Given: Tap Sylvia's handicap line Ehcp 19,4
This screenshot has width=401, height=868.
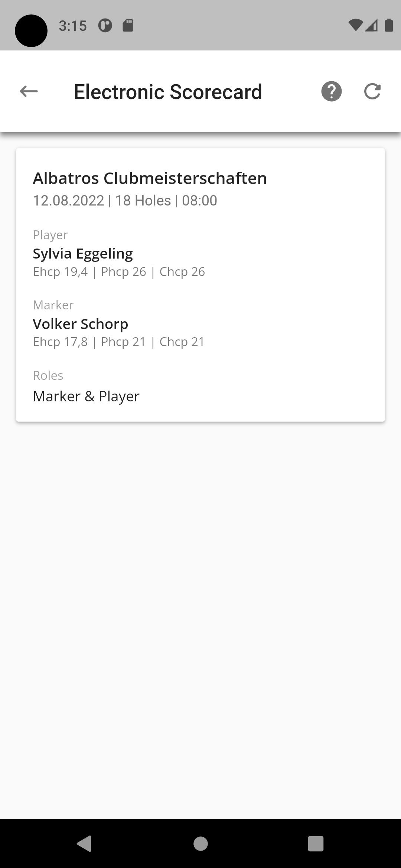Looking at the screenshot, I should point(119,272).
